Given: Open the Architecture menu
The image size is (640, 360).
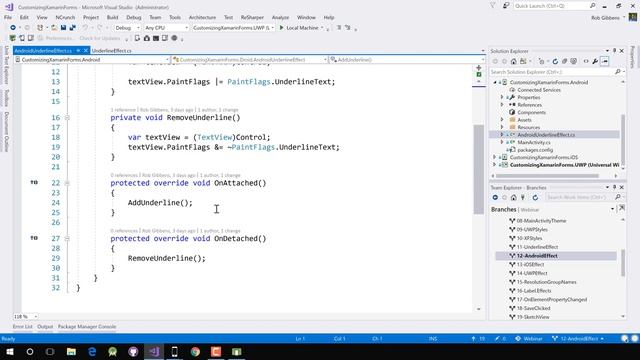Looking at the screenshot, I should click(x=202, y=18).
